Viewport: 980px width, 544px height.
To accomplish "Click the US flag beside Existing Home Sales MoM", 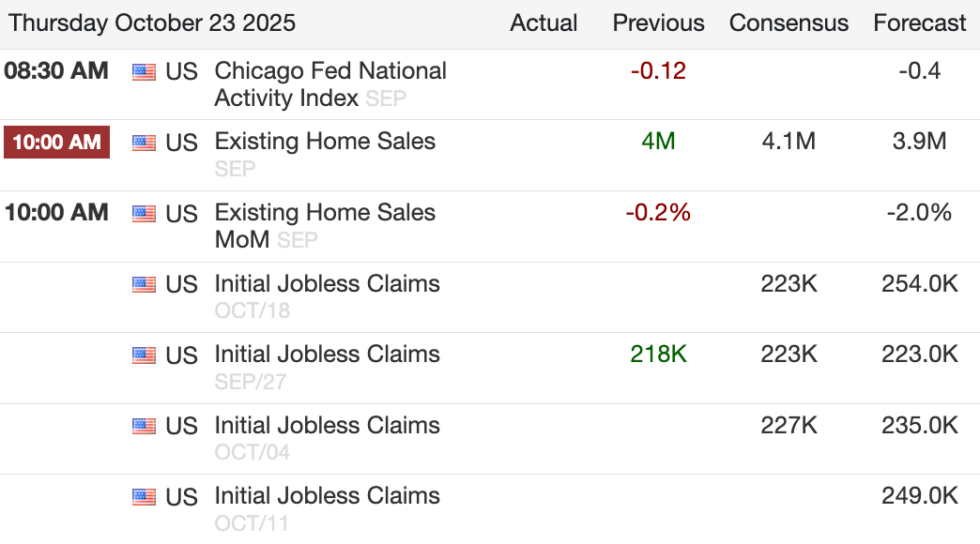I will pyautogui.click(x=144, y=214).
